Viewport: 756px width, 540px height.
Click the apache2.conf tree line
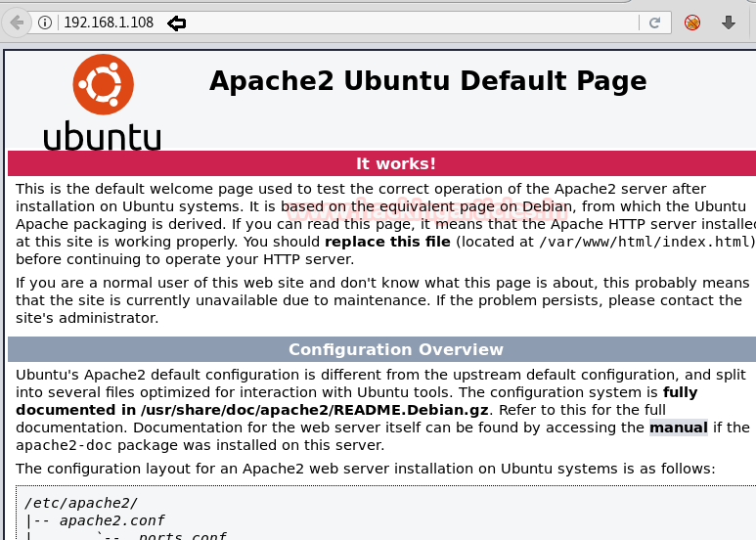click(x=111, y=520)
